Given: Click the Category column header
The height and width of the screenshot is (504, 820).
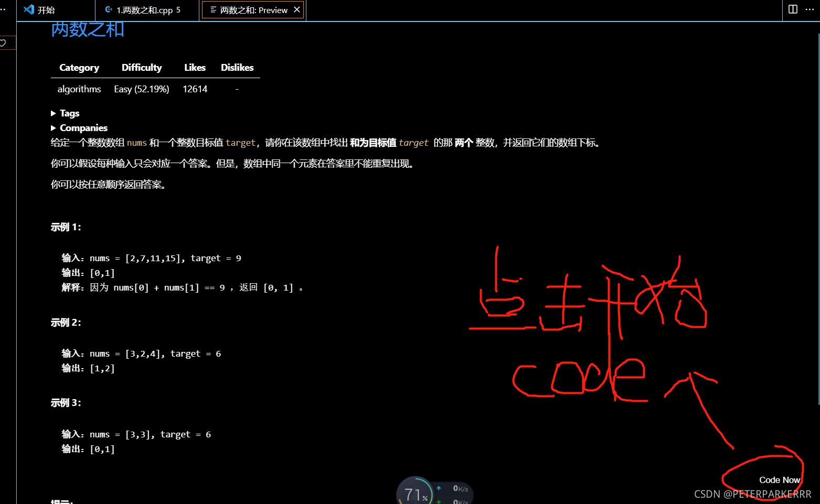Looking at the screenshot, I should 79,68.
